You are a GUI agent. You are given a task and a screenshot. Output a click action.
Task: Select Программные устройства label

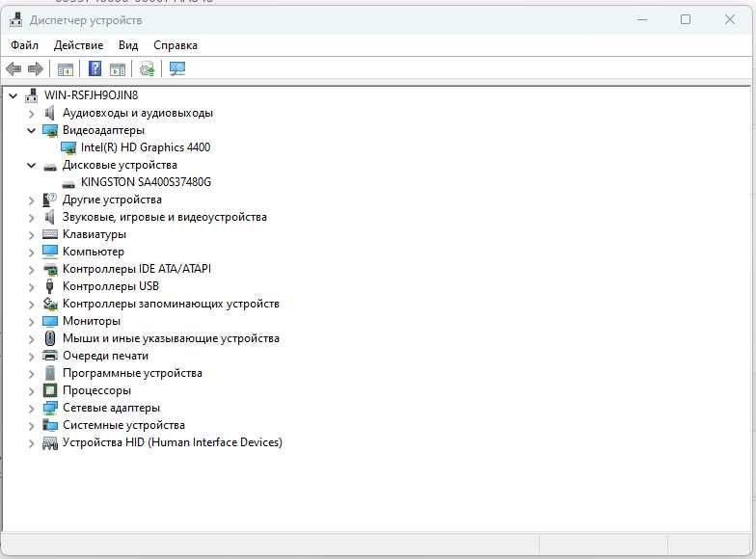(132, 373)
